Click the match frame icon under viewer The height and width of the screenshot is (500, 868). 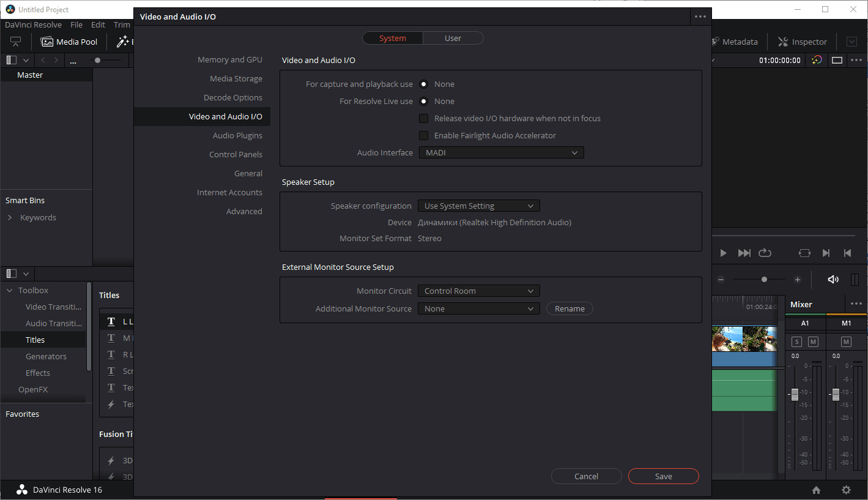pos(804,253)
